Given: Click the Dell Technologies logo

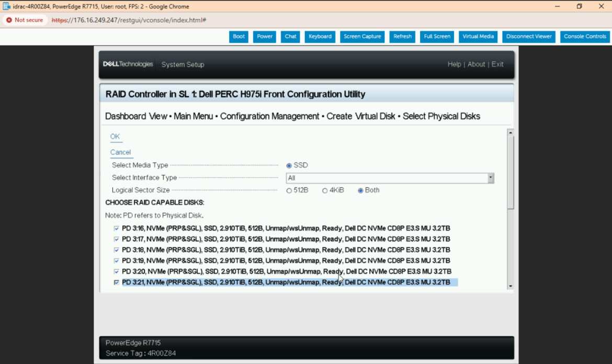Looking at the screenshot, I should point(128,64).
